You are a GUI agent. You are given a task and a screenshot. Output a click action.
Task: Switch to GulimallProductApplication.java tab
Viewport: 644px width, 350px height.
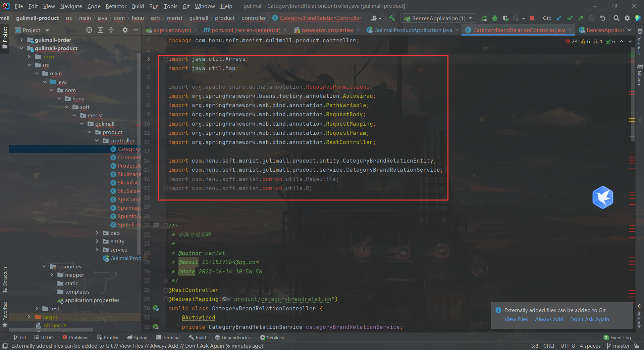pos(413,30)
